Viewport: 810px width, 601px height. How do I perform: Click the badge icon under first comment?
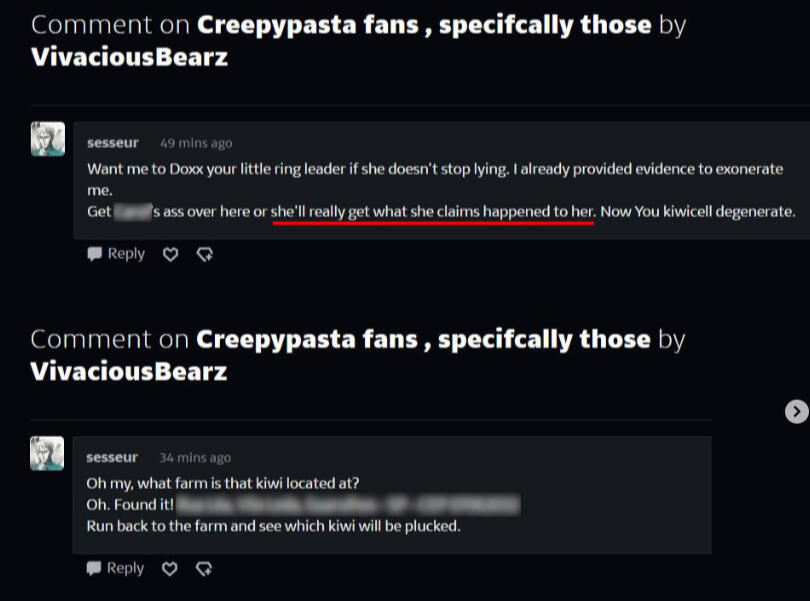click(x=205, y=254)
